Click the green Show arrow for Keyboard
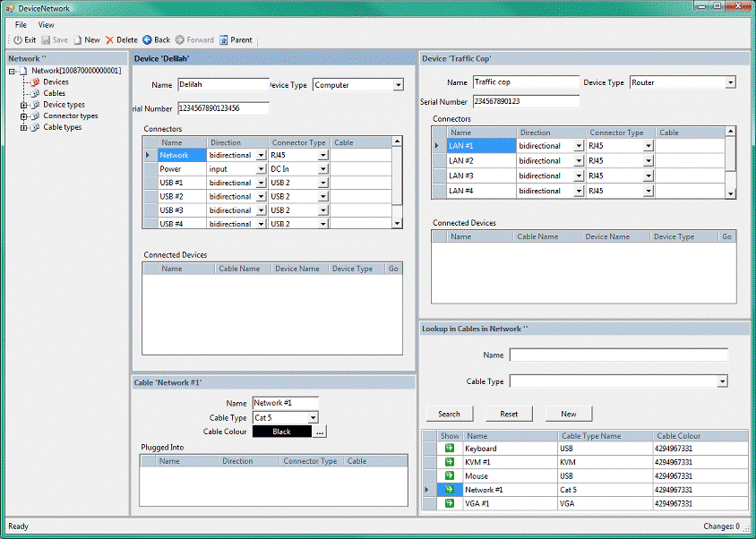 point(449,449)
